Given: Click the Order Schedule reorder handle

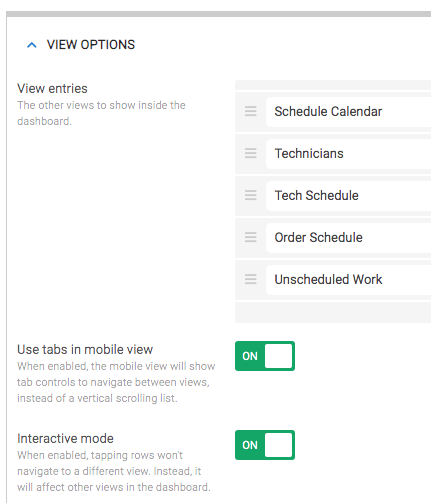Looking at the screenshot, I should (x=251, y=237).
